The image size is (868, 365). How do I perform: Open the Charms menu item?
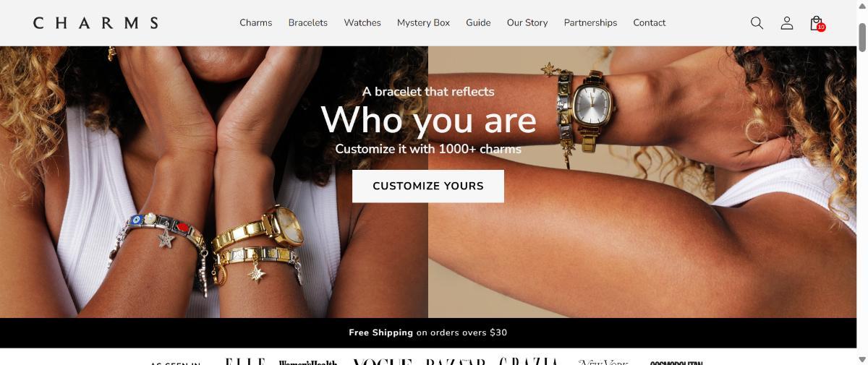coord(256,23)
